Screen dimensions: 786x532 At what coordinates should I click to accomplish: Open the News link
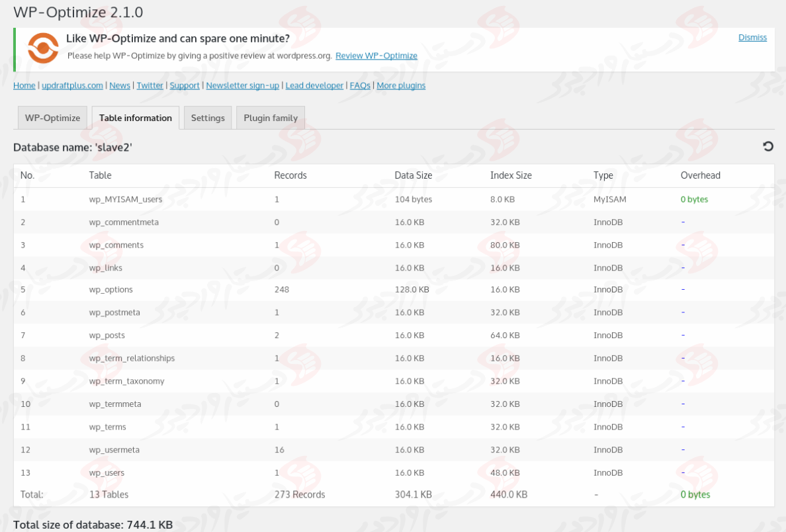click(x=119, y=85)
